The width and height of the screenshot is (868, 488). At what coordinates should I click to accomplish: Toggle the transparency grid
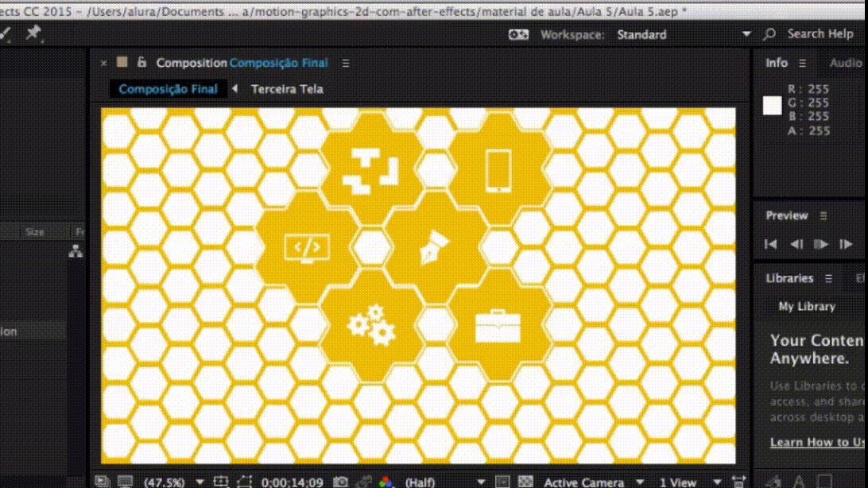525,482
